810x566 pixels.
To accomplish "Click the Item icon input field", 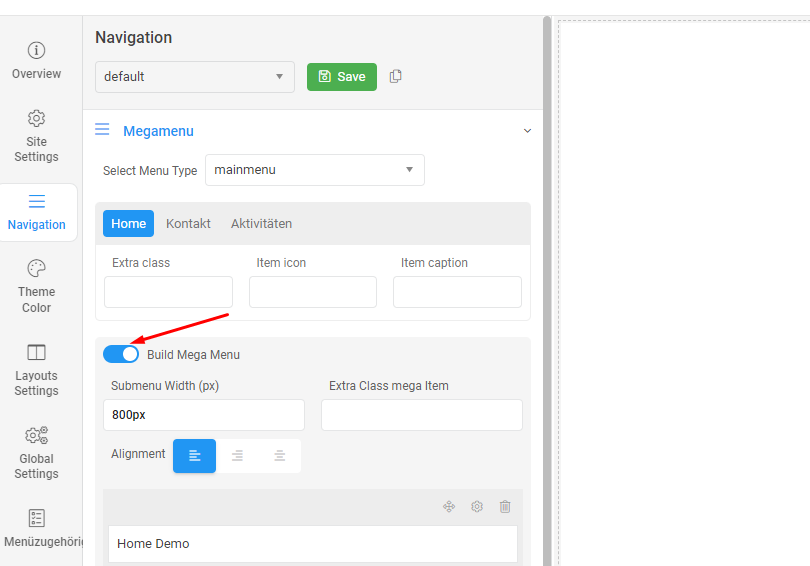I will (x=313, y=292).
